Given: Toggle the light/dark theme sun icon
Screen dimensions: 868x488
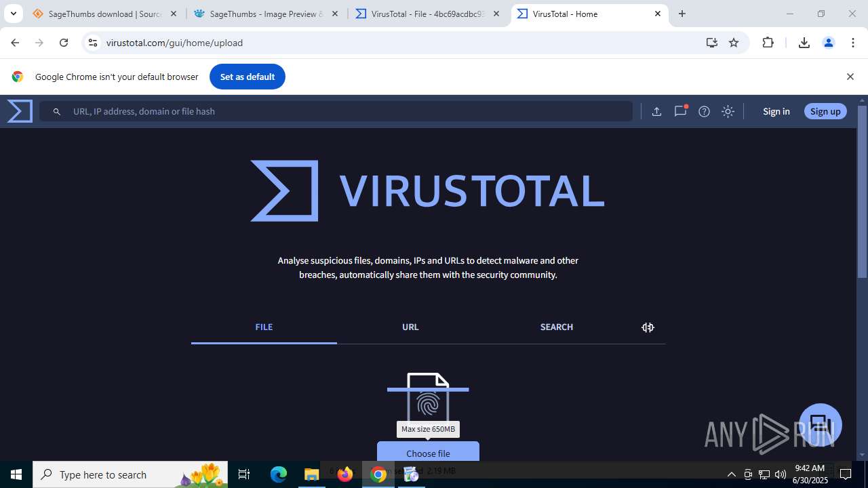Looking at the screenshot, I should point(728,111).
